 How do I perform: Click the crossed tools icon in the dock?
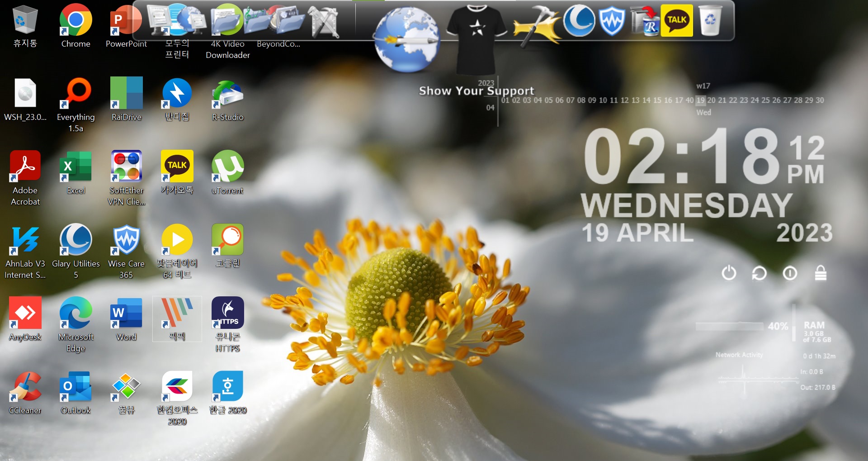(324, 22)
